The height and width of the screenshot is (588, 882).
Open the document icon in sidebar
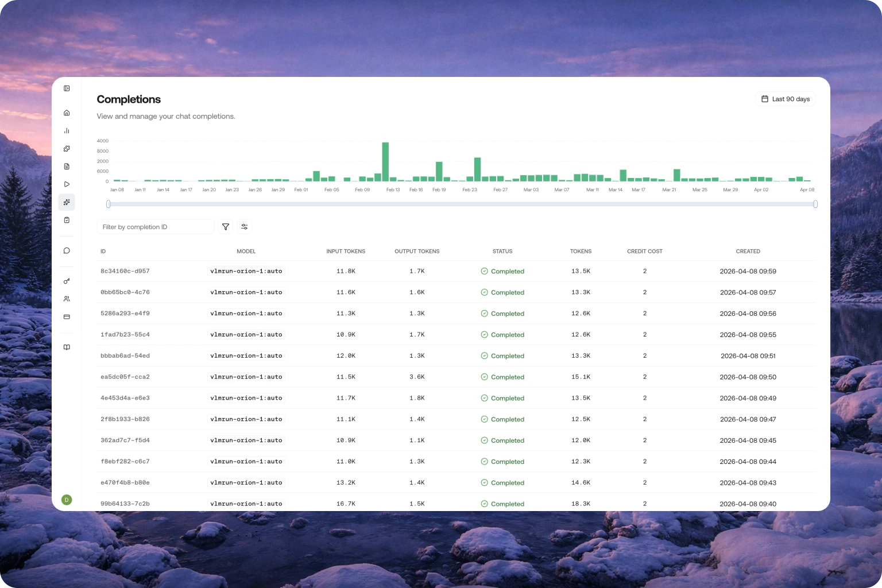point(67,167)
